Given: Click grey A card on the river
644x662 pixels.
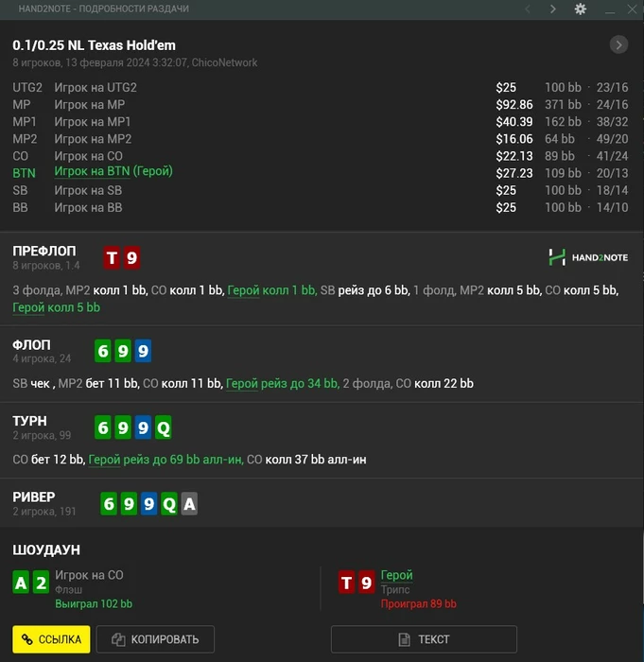Looking at the screenshot, I should tap(190, 504).
